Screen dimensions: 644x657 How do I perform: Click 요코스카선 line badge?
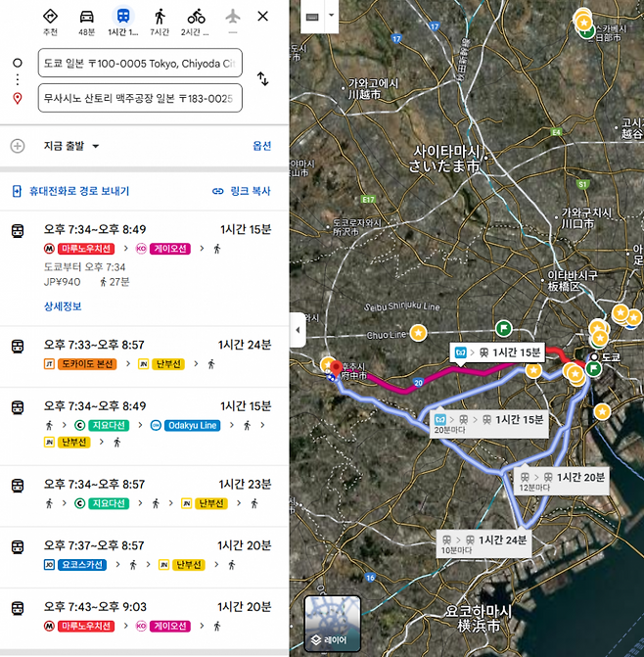82,565
